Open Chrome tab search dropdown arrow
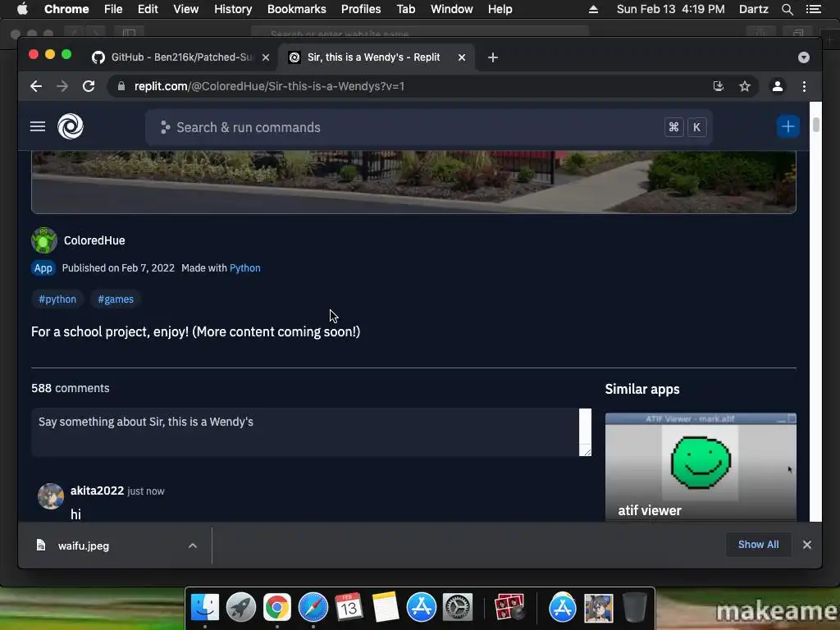The image size is (840, 630). pos(804,57)
